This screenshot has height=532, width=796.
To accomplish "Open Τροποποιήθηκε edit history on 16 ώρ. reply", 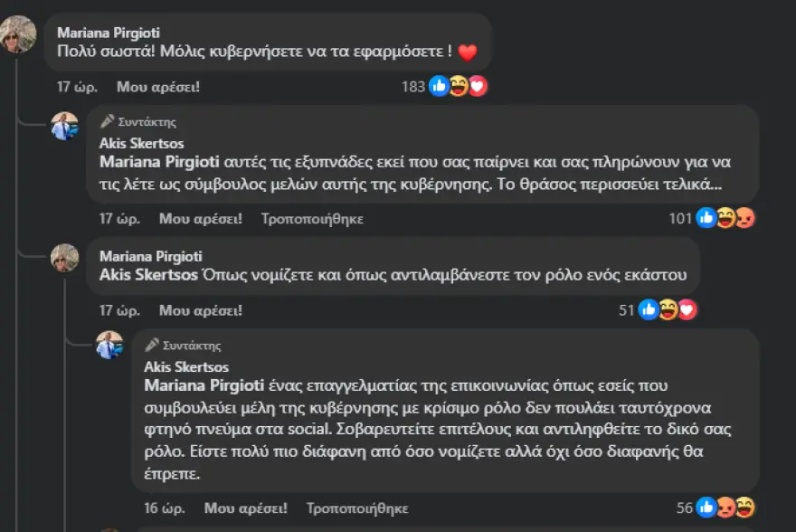I will click(357, 508).
